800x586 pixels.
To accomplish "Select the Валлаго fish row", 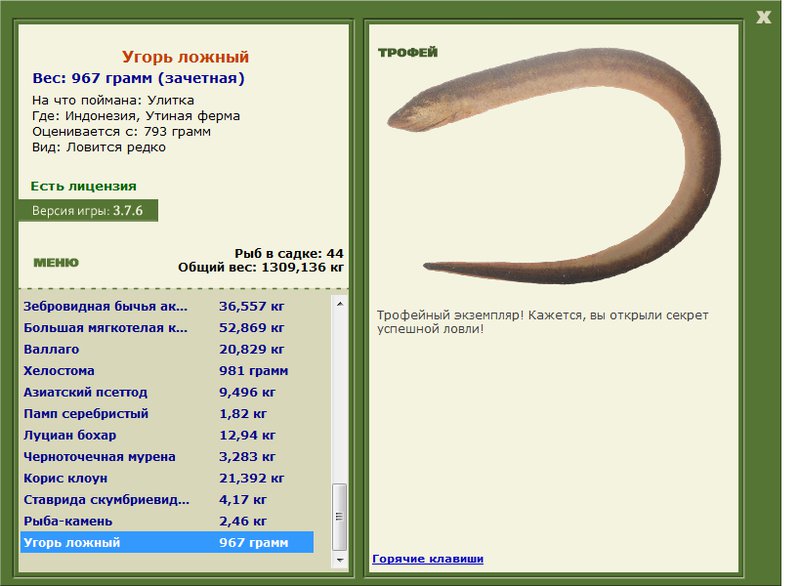I will 167,349.
